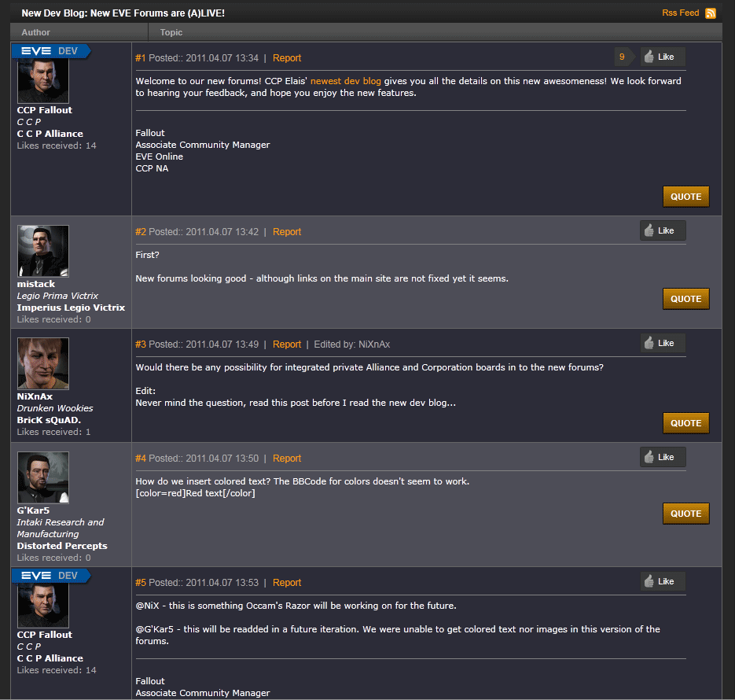The width and height of the screenshot is (735, 700).
Task: Like post #1 by CCP Fallout
Action: [x=663, y=57]
